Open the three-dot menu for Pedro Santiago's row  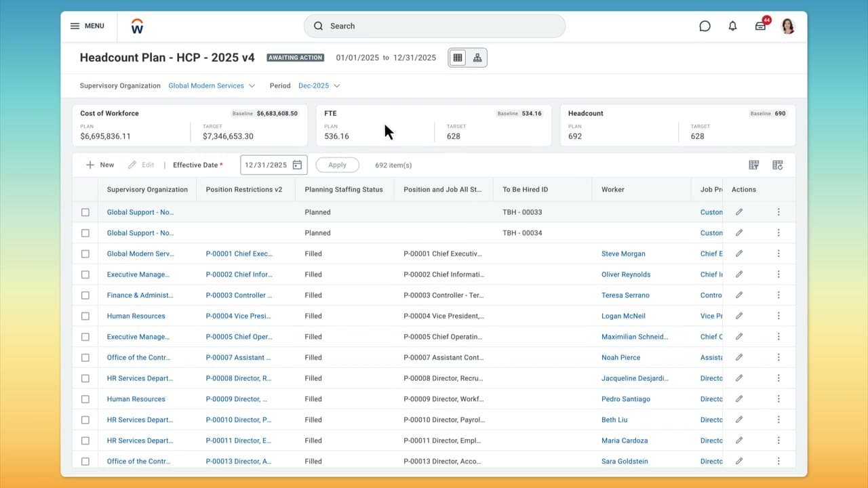tap(778, 399)
